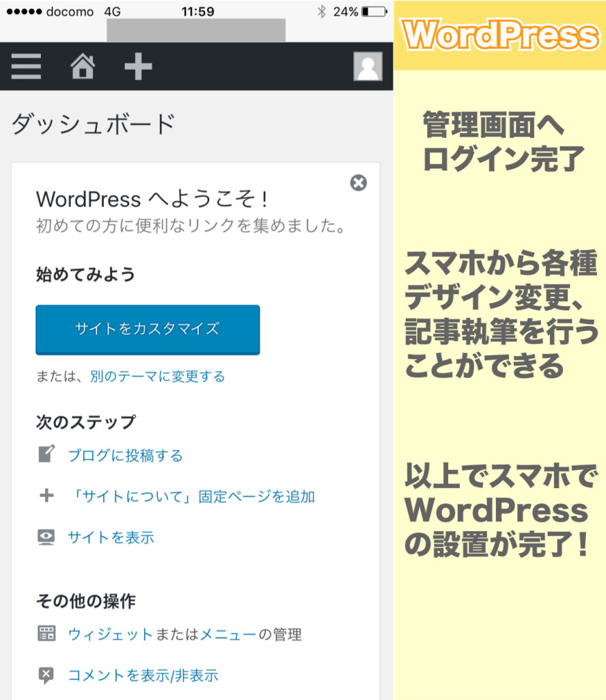This screenshot has width=606, height=700.
Task: Tap the battery icon in status bar
Action: click(374, 12)
